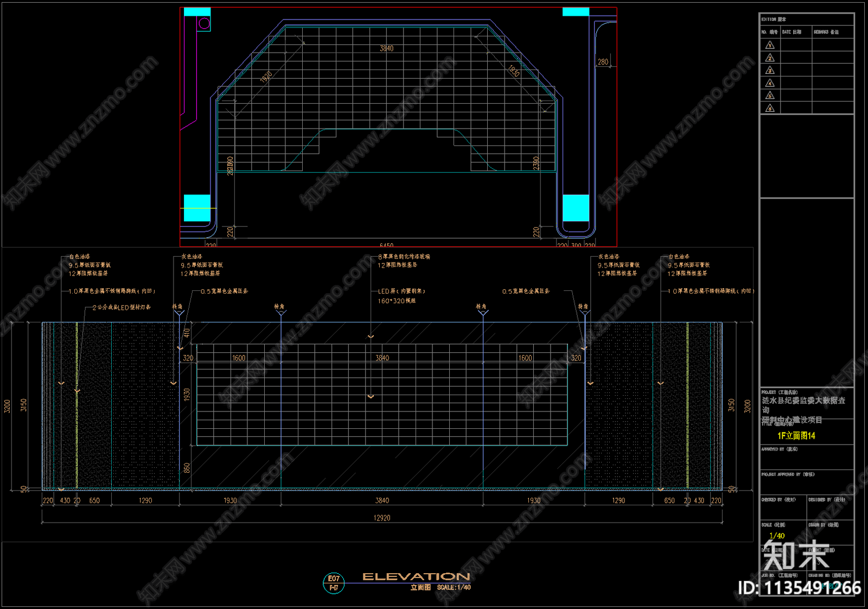Select the DESIGNED BY field label
This screenshot has height=609, width=868.
(827, 499)
